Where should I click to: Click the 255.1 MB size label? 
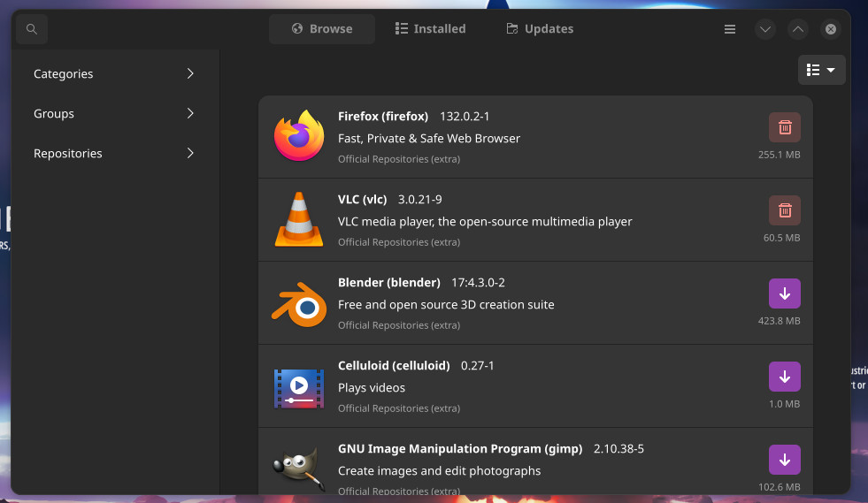[x=779, y=155]
